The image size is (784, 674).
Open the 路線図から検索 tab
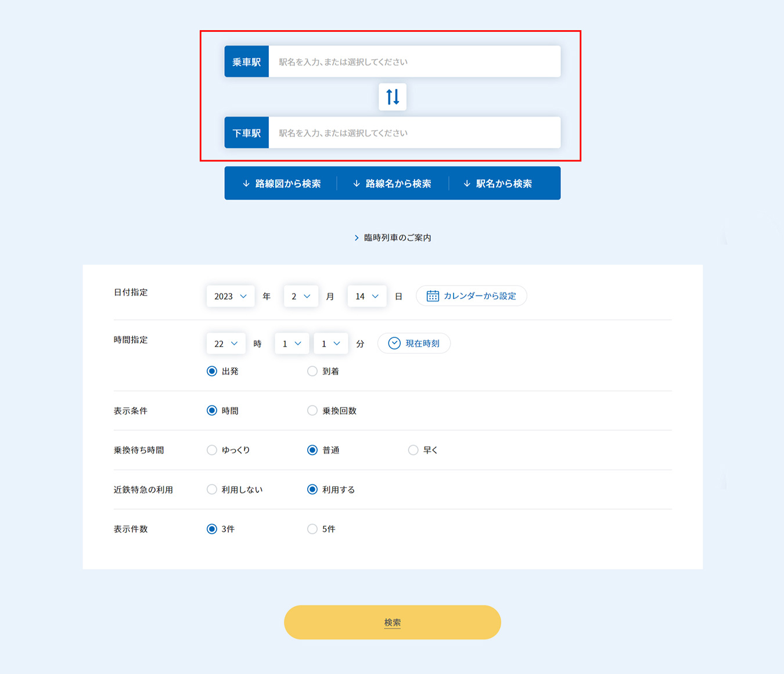pos(281,183)
